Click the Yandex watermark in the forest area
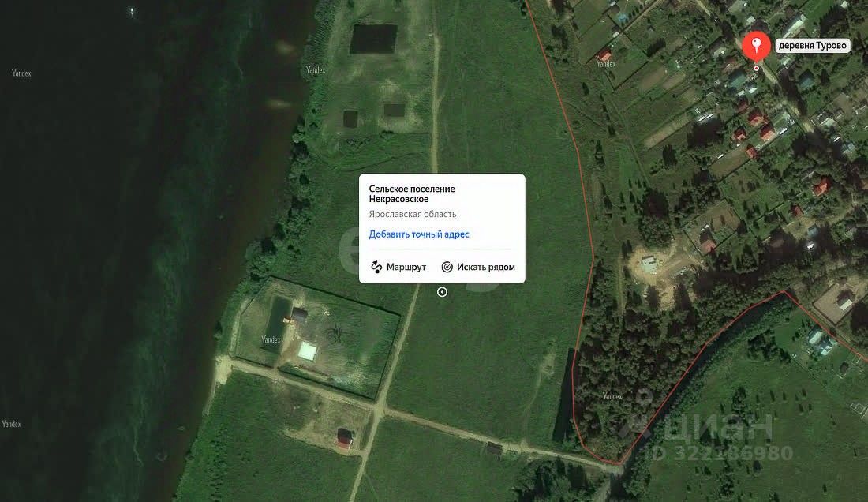 612,396
